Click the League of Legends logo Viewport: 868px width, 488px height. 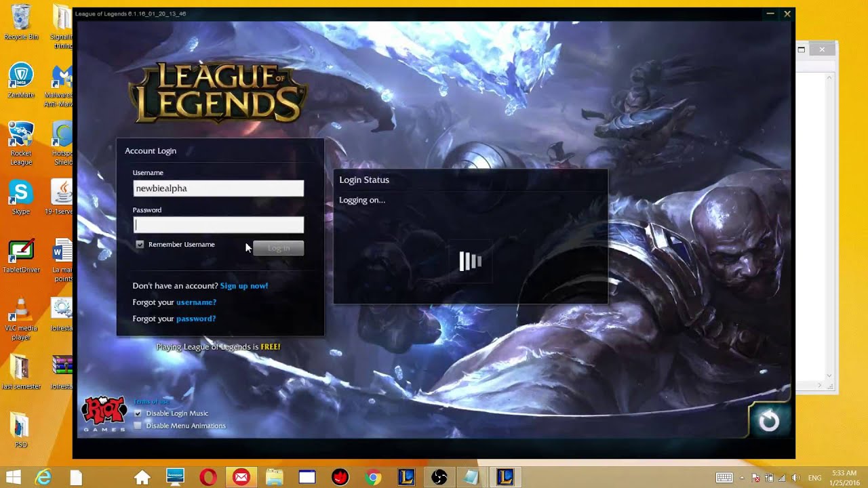tap(217, 91)
